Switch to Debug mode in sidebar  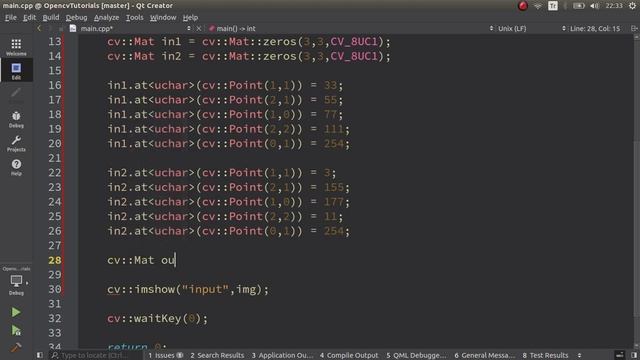pos(16,119)
